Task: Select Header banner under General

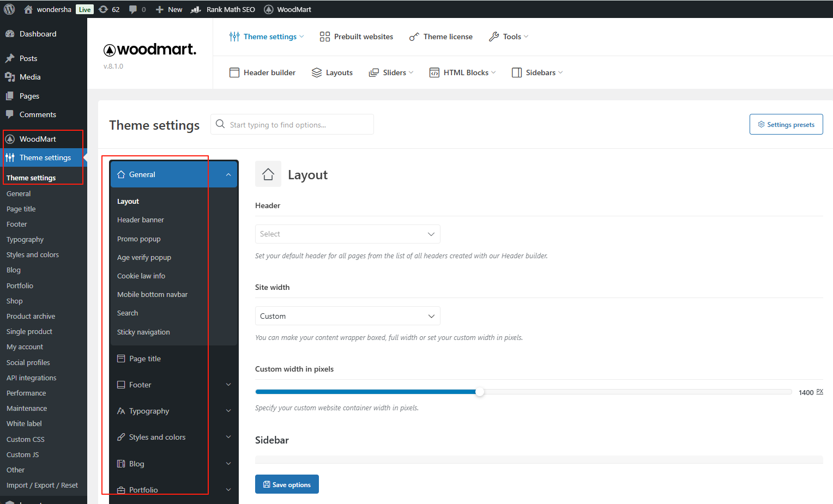Action: pyautogui.click(x=141, y=220)
